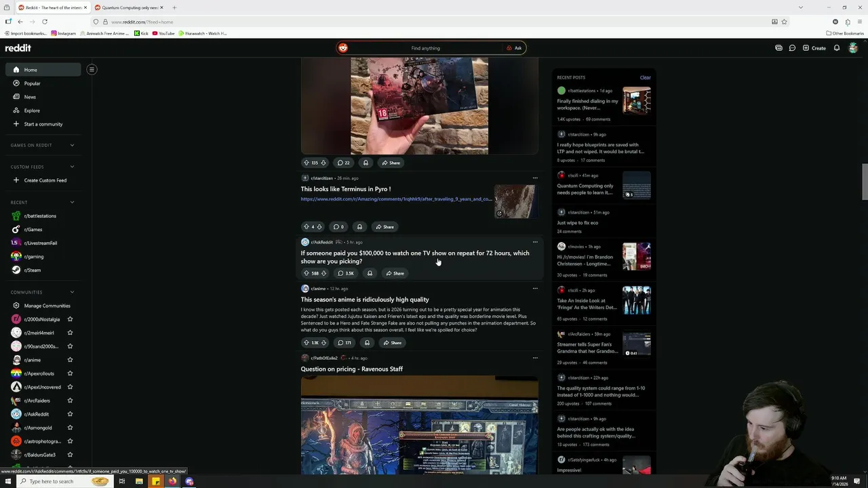Screen dimensions: 868x488
Task: Open Firefox from the Windows taskbar
Action: point(172,481)
